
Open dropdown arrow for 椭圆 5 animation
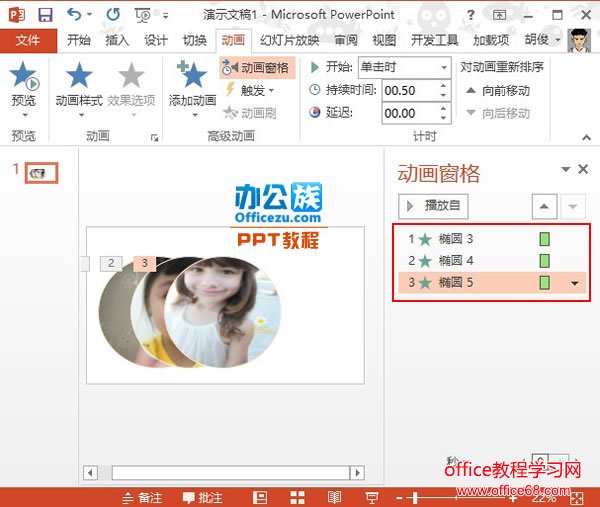(574, 283)
